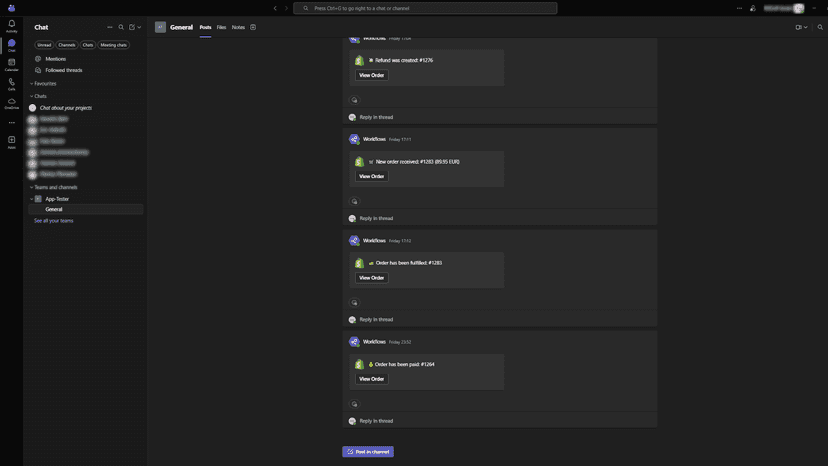The width and height of the screenshot is (828, 466).
Task: Show more apps via the left rail ellipsis
Action: 11,123
